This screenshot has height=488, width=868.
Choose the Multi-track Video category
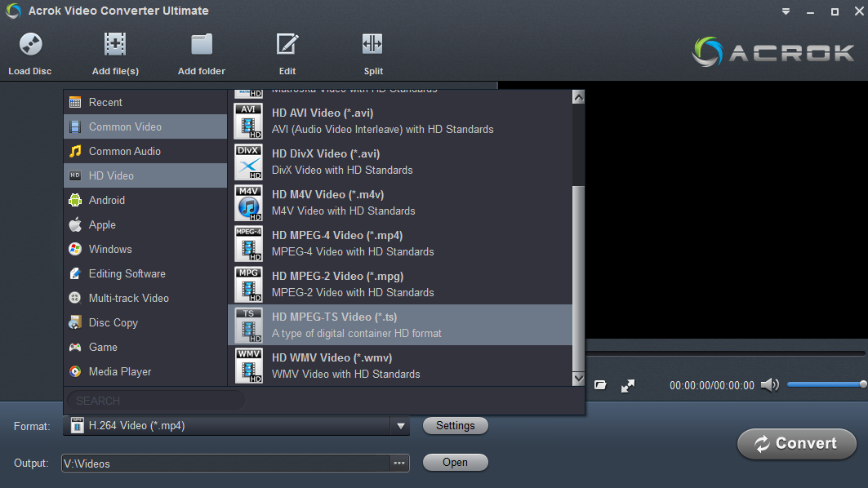145,298
